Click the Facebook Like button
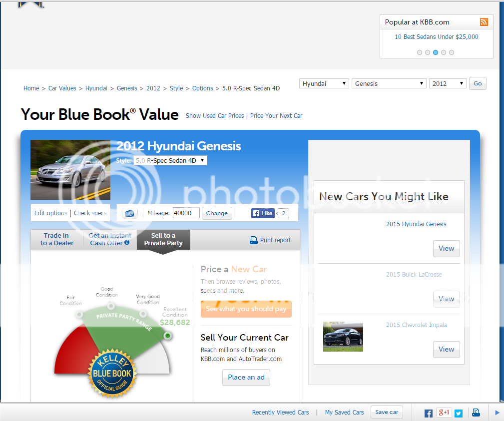 tap(263, 213)
